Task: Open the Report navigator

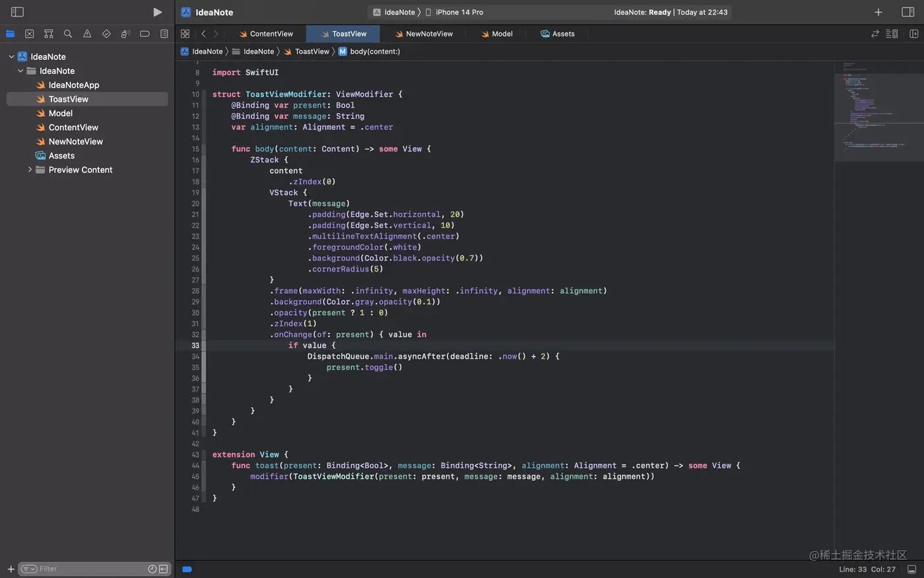Action: 164,34
